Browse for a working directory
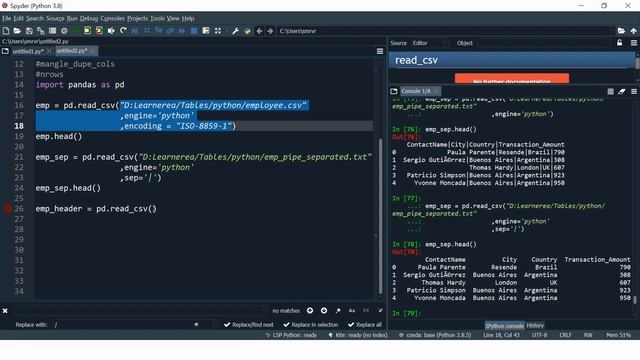Image resolution: width=640 pixels, height=360 pixels. tap(621, 31)
